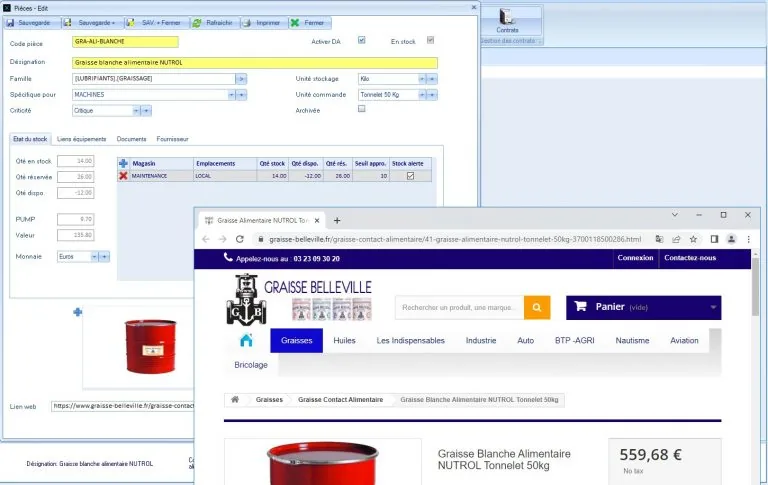Screen dimensions: 768x485
Task: Click the orange search magnifier button
Action: pyautogui.click(x=537, y=308)
